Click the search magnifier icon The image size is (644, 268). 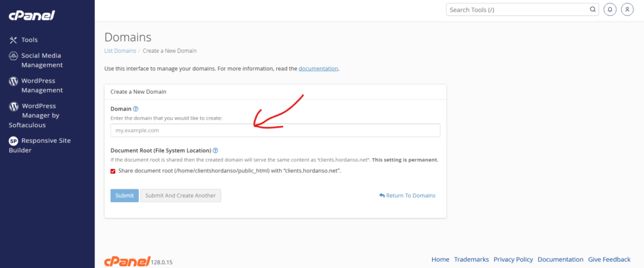pyautogui.click(x=592, y=10)
